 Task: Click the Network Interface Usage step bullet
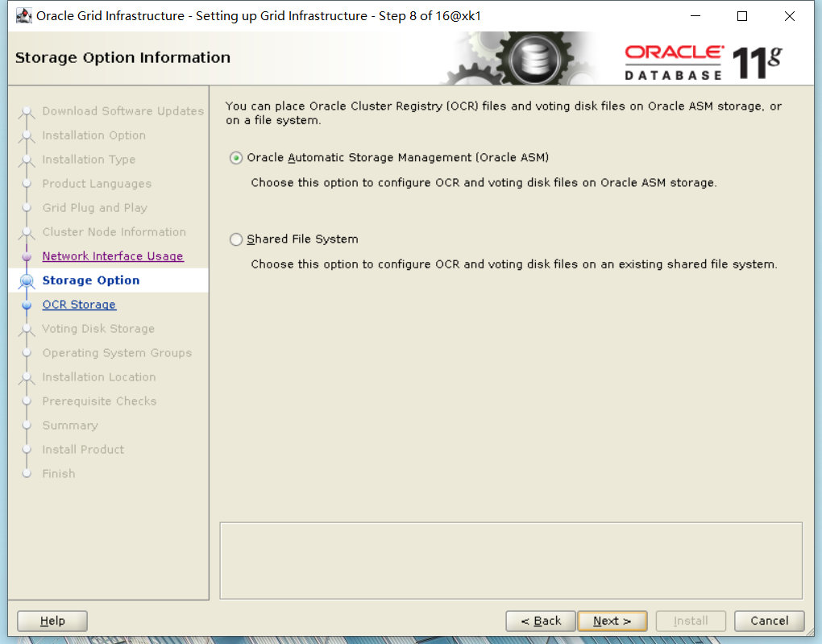(x=27, y=256)
